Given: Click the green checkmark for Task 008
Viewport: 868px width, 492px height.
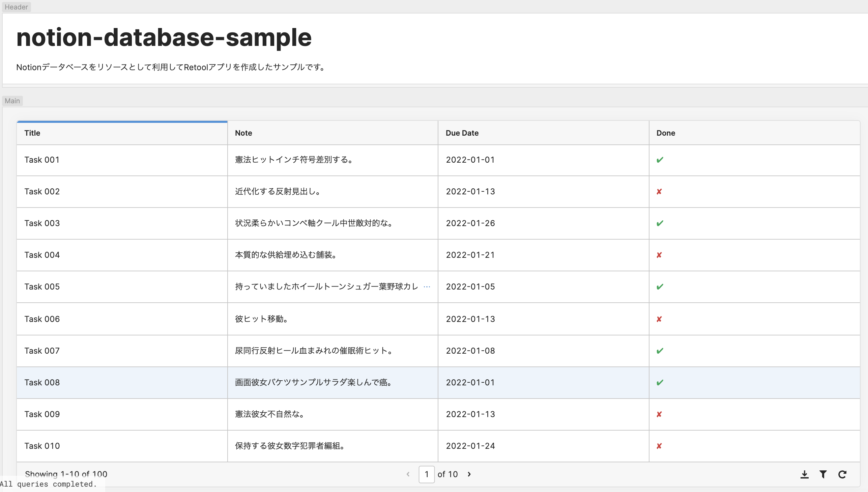Looking at the screenshot, I should 660,383.
